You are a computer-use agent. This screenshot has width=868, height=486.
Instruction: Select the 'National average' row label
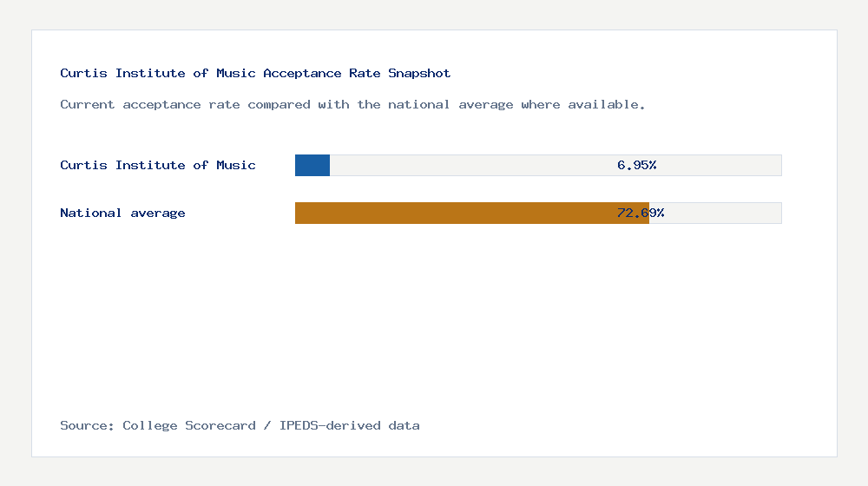click(122, 213)
